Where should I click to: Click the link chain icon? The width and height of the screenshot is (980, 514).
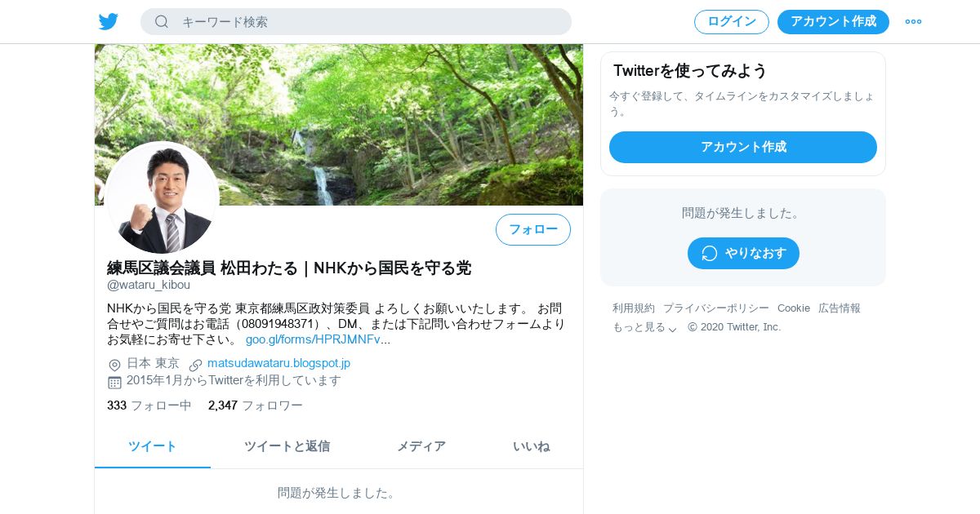point(195,365)
